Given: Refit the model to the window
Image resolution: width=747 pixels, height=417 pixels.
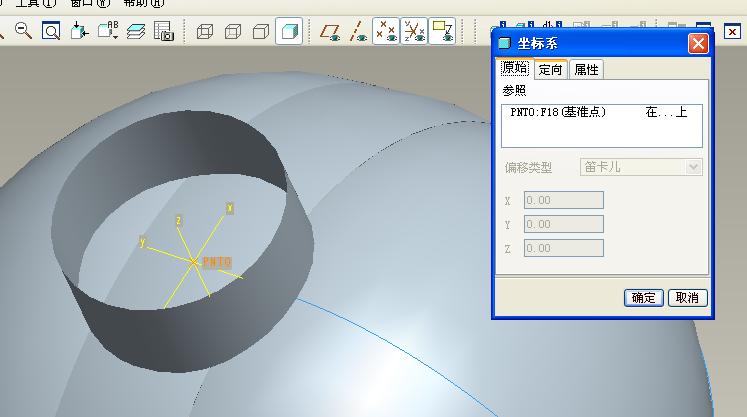Looking at the screenshot, I should pyautogui.click(x=51, y=31).
